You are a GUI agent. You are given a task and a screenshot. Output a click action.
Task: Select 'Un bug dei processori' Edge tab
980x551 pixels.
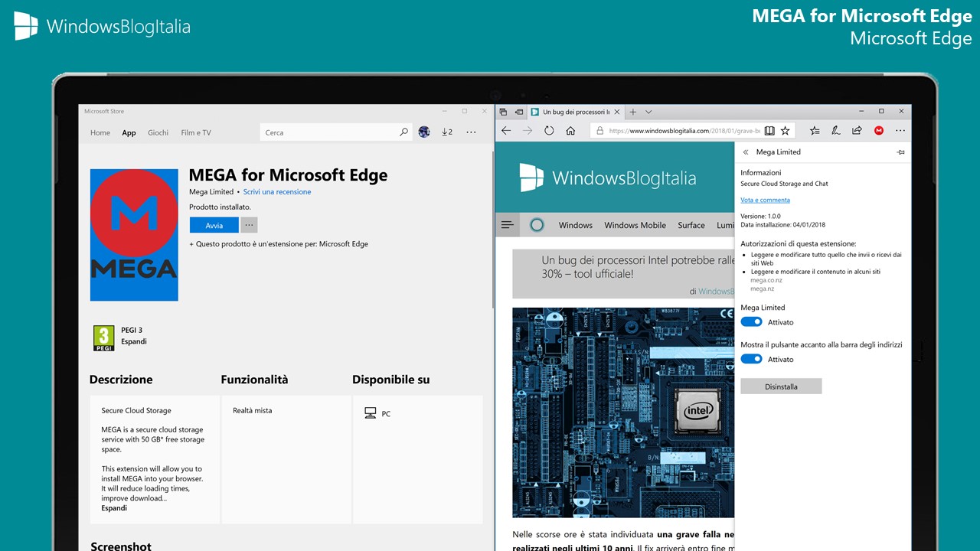[x=575, y=112]
